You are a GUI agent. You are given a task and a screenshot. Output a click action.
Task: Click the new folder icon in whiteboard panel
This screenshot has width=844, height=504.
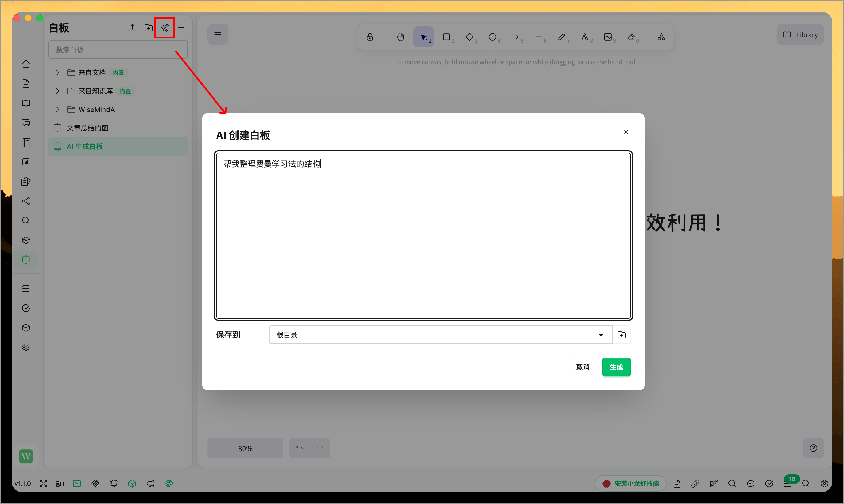point(148,28)
